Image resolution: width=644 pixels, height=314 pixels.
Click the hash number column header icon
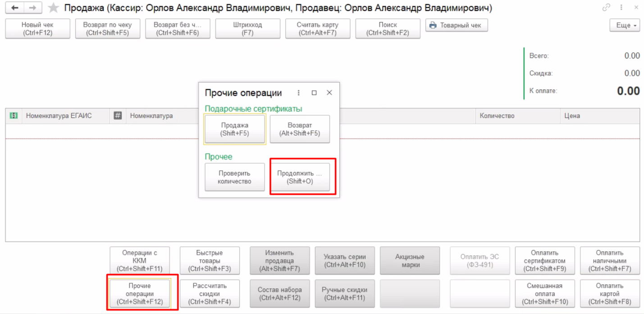(x=118, y=116)
